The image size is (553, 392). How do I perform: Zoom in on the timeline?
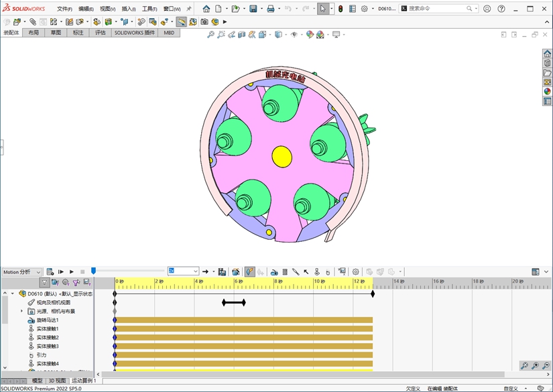pyautogui.click(x=536, y=366)
